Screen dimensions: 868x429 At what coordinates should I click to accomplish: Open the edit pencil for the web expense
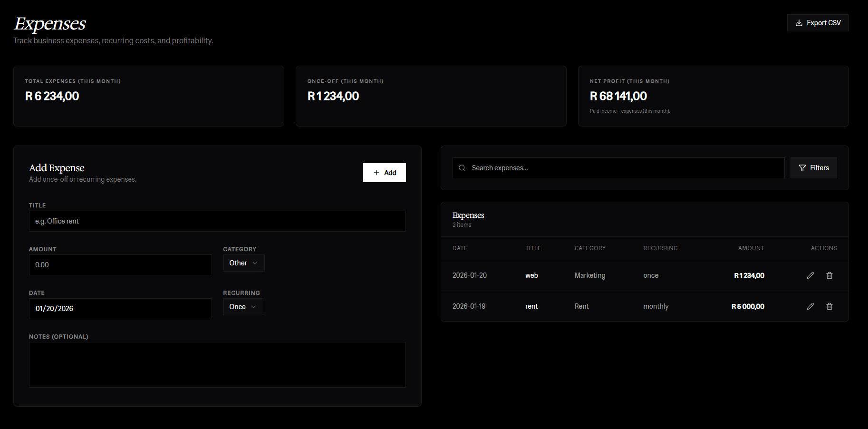pyautogui.click(x=810, y=275)
